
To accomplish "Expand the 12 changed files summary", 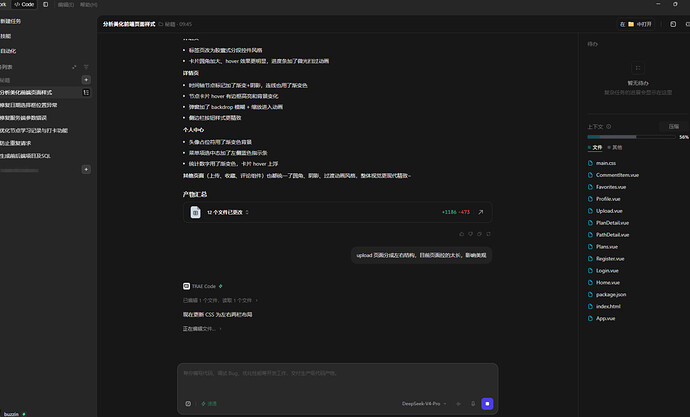I will (228, 212).
